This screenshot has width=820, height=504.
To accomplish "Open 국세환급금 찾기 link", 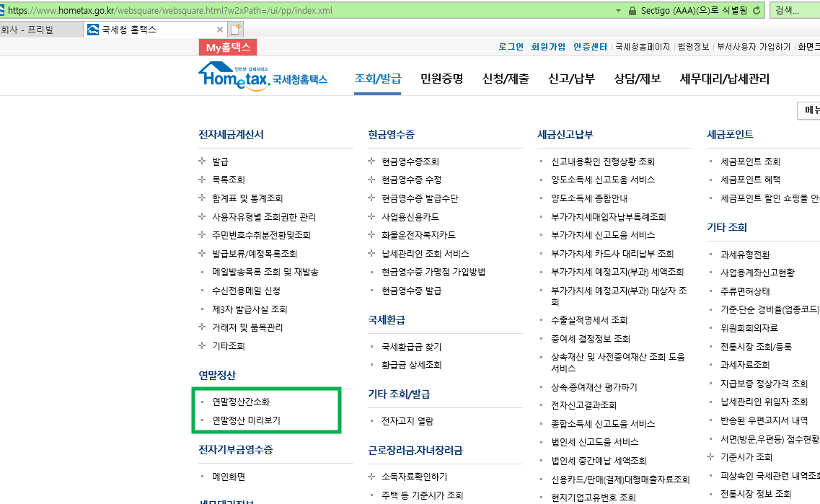I will point(412,347).
